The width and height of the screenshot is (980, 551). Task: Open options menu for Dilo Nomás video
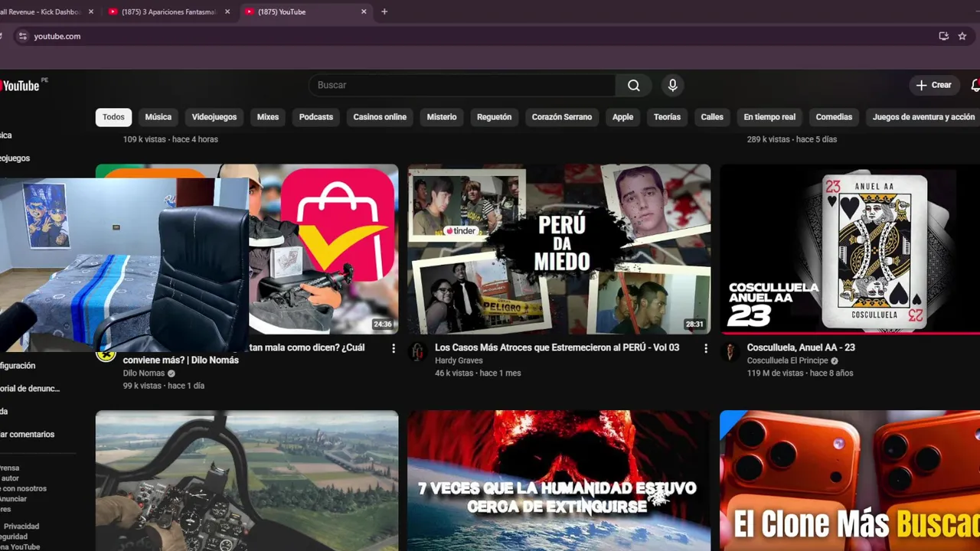click(394, 348)
